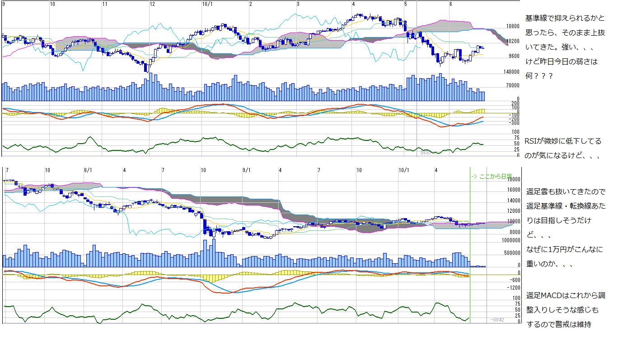Click the note line "なぜに1万円がこんなに"
This screenshot has width=618, height=364.
(565, 249)
